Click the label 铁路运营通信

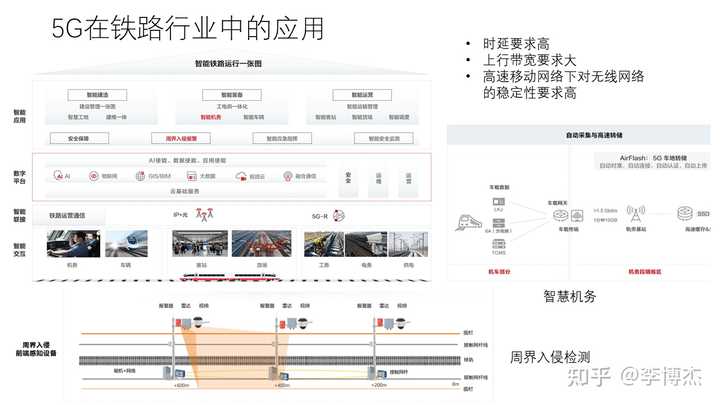(67, 215)
